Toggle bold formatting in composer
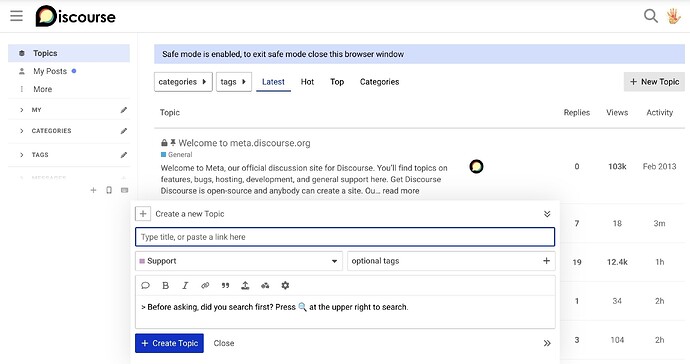Image resolution: width=690 pixels, height=364 pixels. pyautogui.click(x=165, y=286)
